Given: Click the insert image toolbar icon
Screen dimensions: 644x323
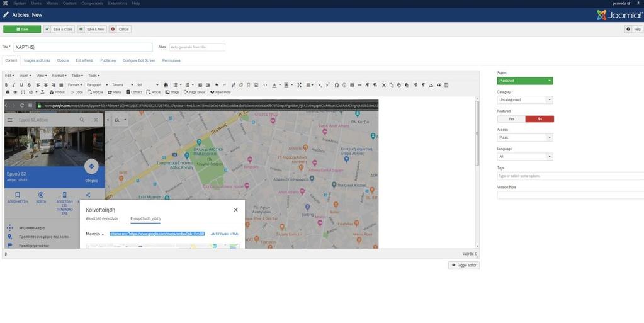Looking at the screenshot, I should 256,85.
